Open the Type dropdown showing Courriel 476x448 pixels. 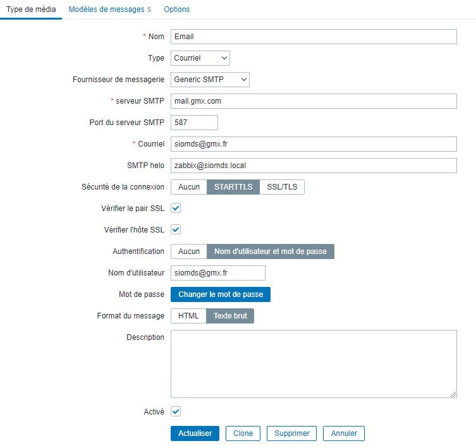coord(200,58)
